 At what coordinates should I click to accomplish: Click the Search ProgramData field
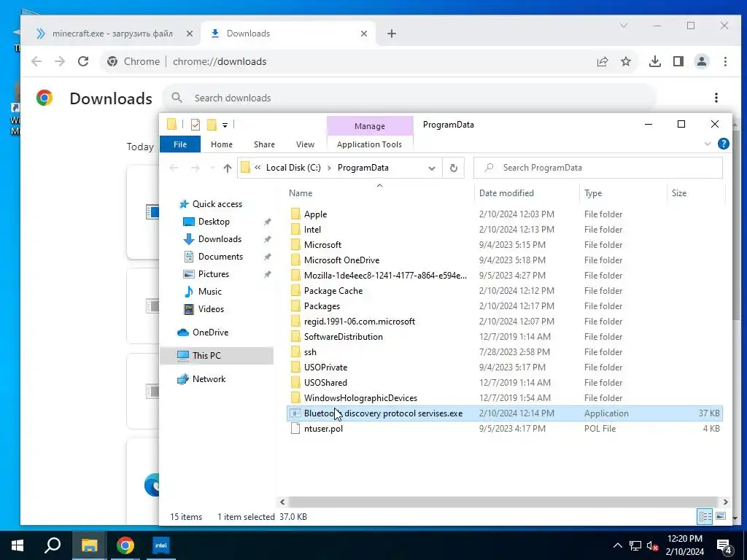tap(598, 168)
